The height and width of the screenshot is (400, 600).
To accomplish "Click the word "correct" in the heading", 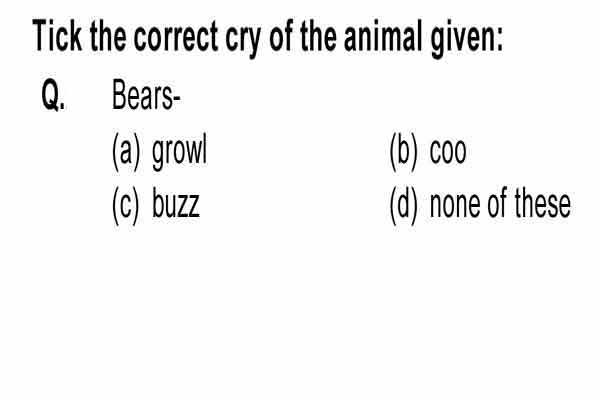I will [176, 36].
